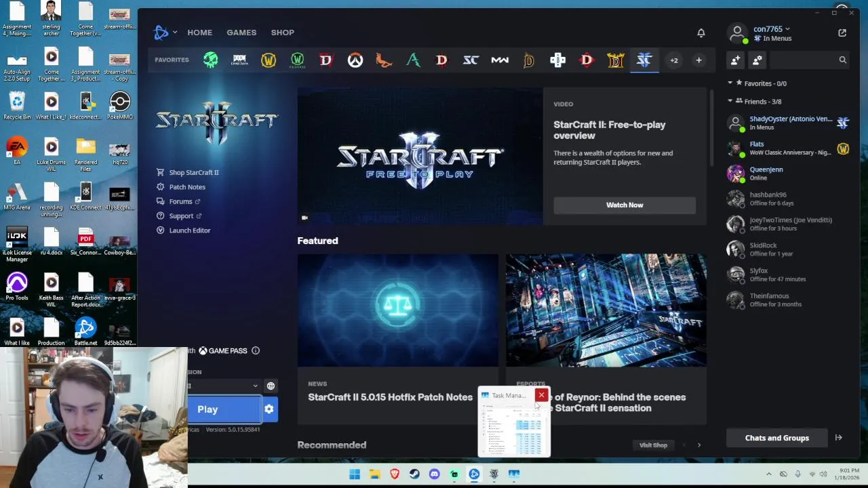
Task: Close the Task Manager taskbar preview
Action: 541,395
